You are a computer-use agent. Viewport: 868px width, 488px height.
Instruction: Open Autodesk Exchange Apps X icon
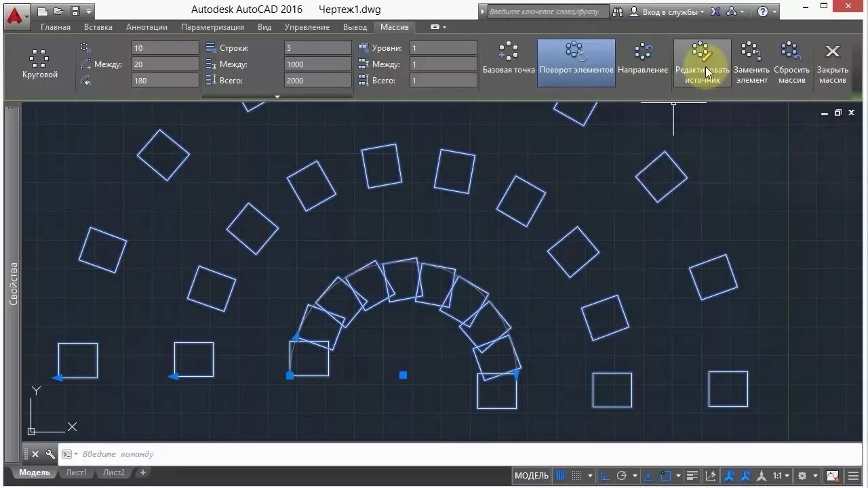715,12
